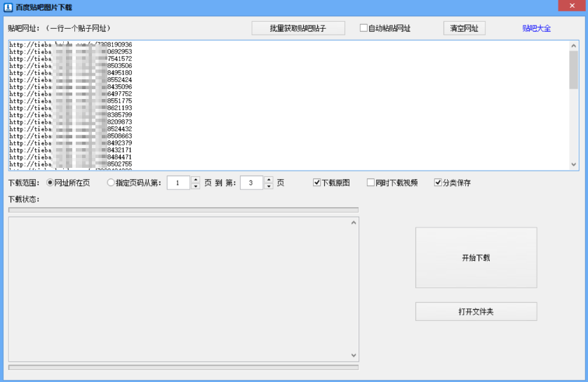Click the URL line ending 8484471
The height and width of the screenshot is (382, 588).
pyautogui.click(x=70, y=157)
